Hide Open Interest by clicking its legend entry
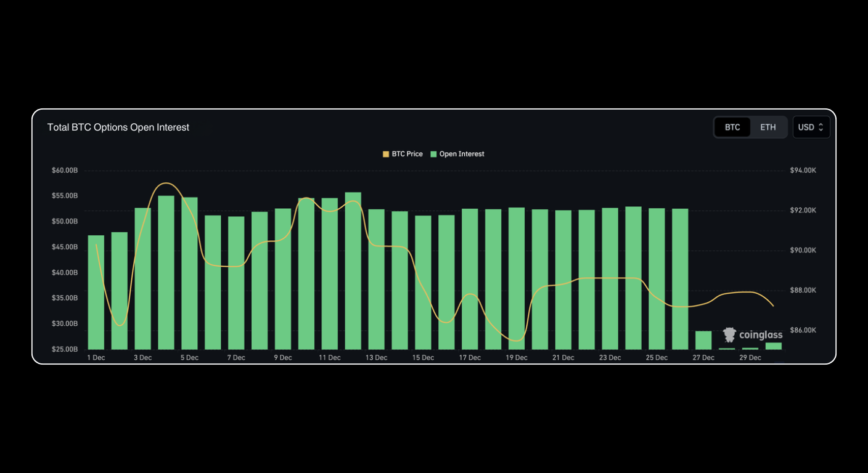The width and height of the screenshot is (868, 473). coord(457,154)
